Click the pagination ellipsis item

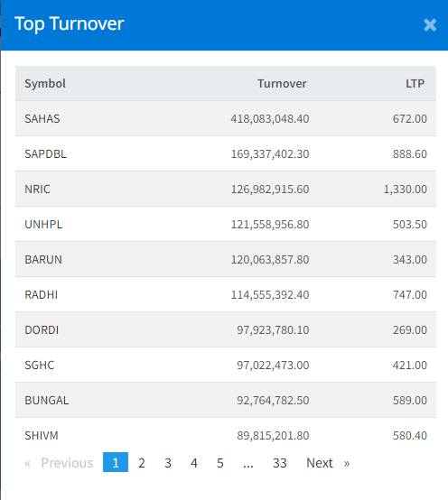click(x=247, y=463)
